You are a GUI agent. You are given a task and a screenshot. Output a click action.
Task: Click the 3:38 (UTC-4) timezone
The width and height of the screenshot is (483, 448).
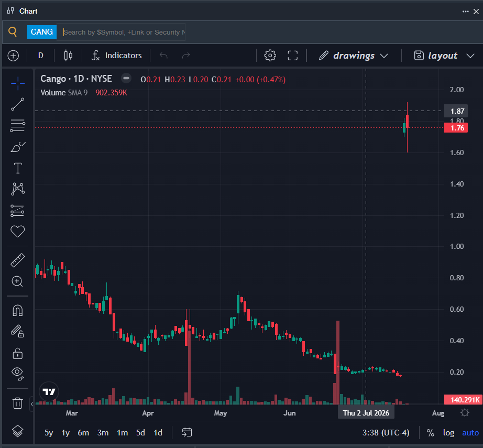(386, 433)
